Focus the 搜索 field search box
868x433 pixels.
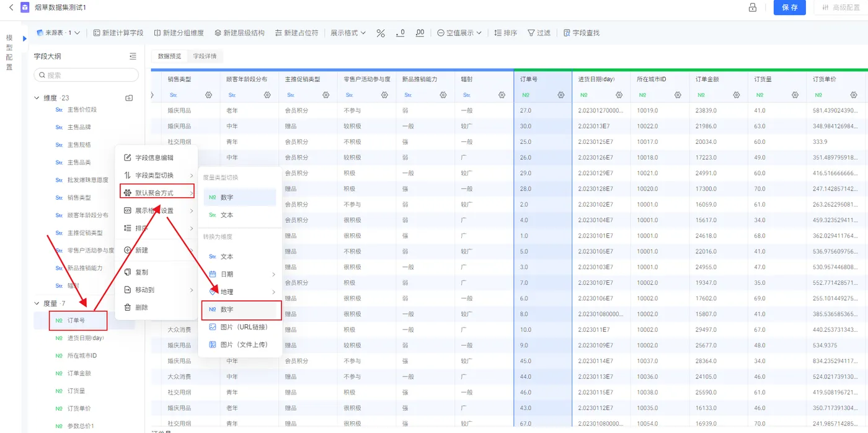click(x=86, y=75)
